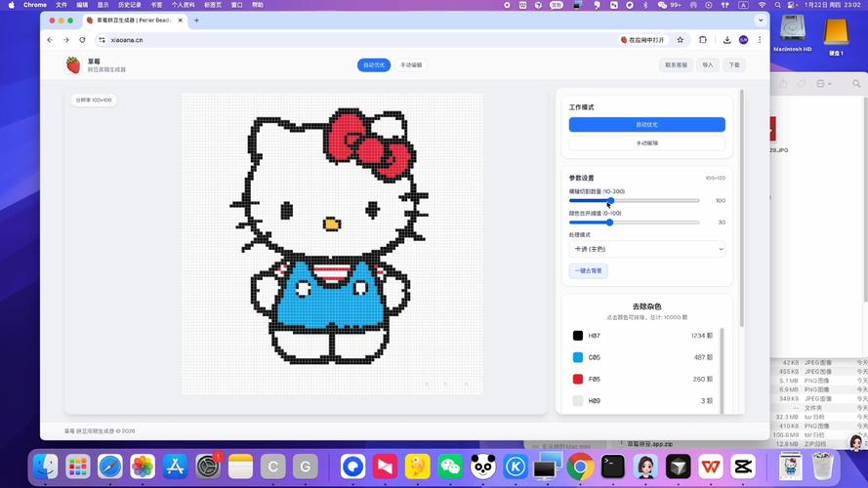The width and height of the screenshot is (868, 488).
Task: Open App Store from the Dock
Action: pyautogui.click(x=176, y=467)
